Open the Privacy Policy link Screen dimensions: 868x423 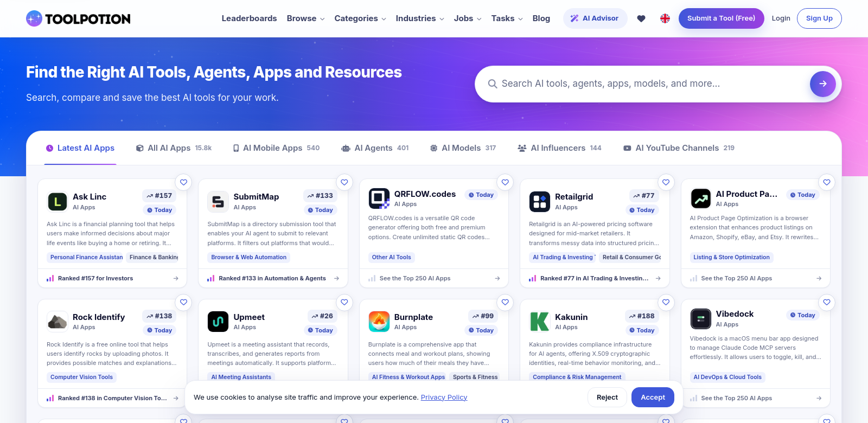(444, 398)
